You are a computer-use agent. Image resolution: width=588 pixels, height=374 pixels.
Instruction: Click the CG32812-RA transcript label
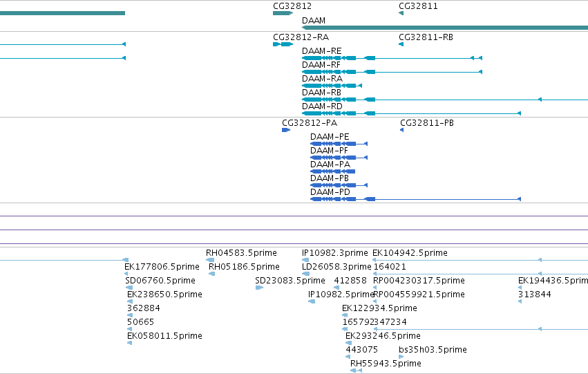[301, 37]
